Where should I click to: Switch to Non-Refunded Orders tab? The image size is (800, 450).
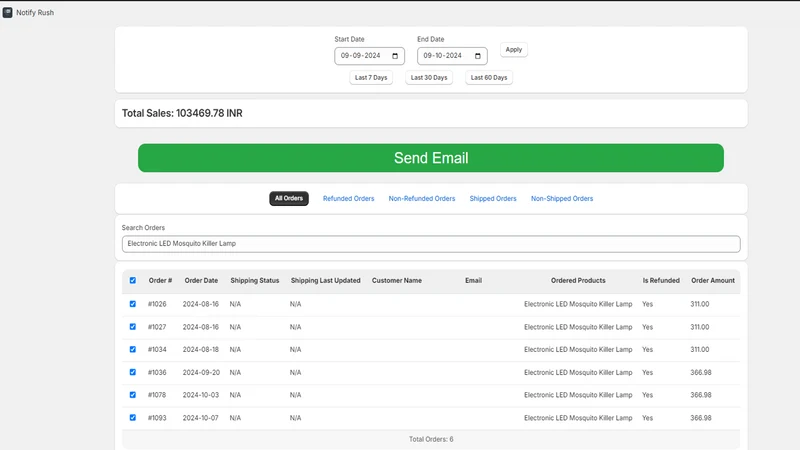422,198
